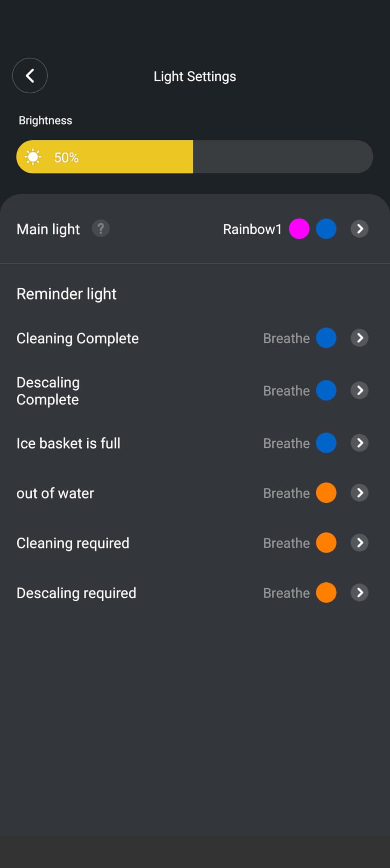This screenshot has height=868, width=390.
Task: Open Ice basket is full arrow
Action: click(x=360, y=443)
